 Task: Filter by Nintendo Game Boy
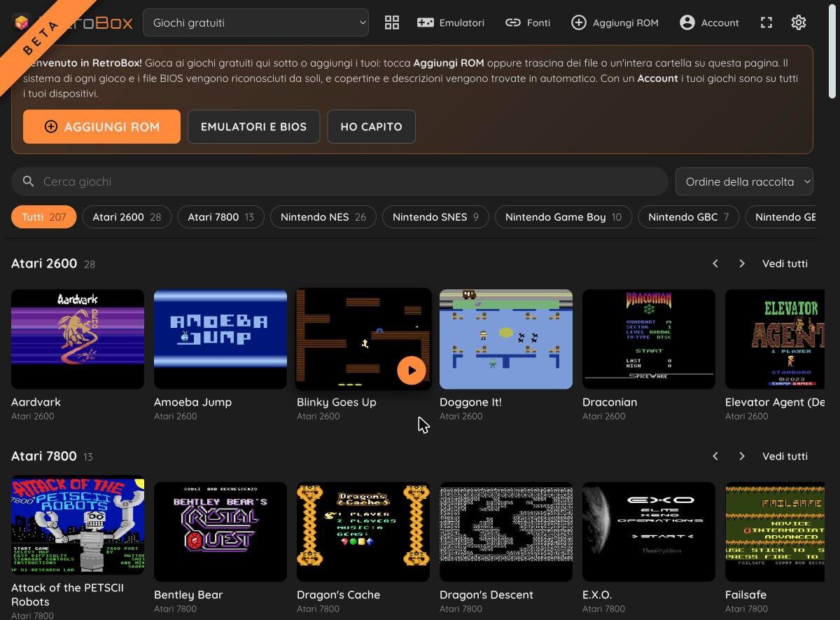click(563, 217)
